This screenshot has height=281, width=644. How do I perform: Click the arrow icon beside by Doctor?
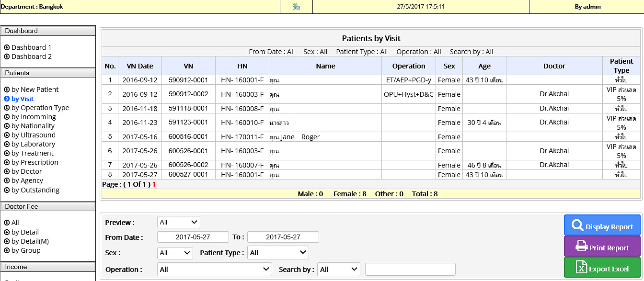[7, 171]
